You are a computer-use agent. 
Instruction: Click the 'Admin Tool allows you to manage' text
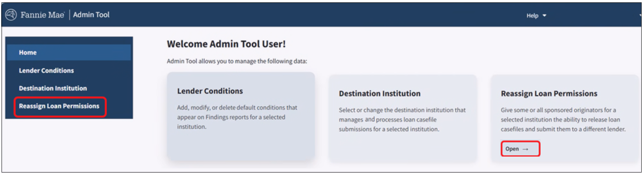(237, 61)
